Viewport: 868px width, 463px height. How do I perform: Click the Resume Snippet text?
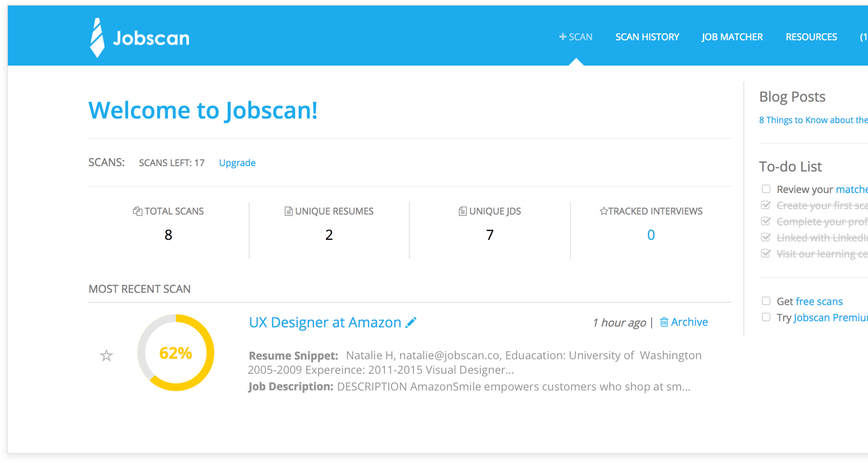475,363
